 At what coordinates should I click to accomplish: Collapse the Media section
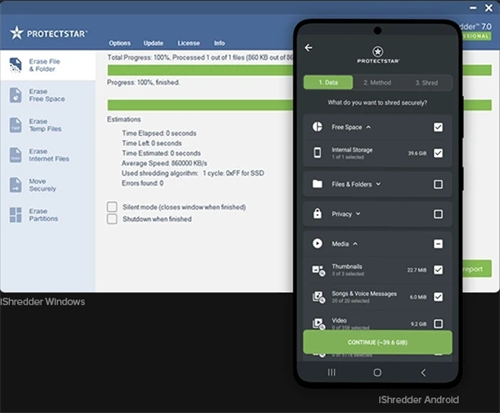[x=355, y=244]
